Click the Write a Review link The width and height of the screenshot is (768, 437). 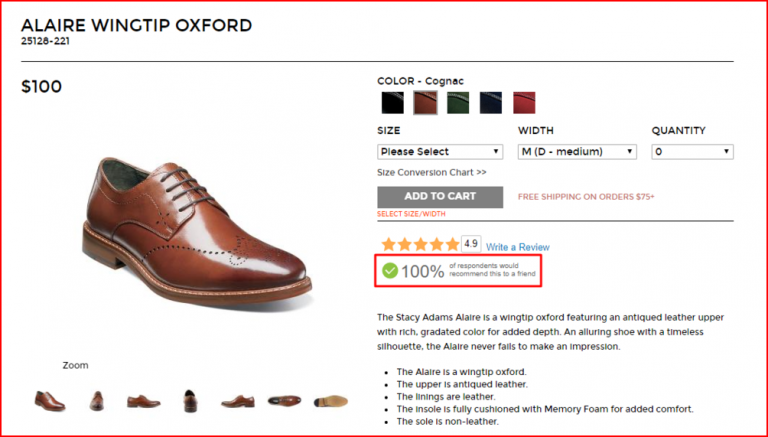[518, 247]
